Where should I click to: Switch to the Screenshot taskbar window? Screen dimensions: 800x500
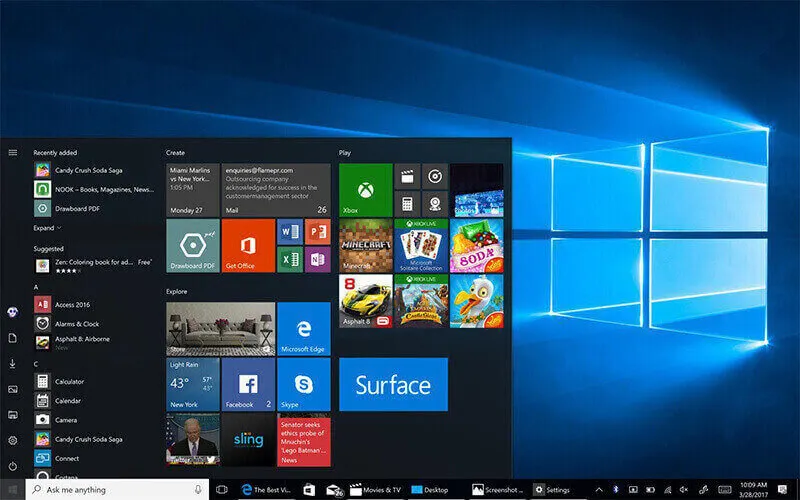[497, 490]
